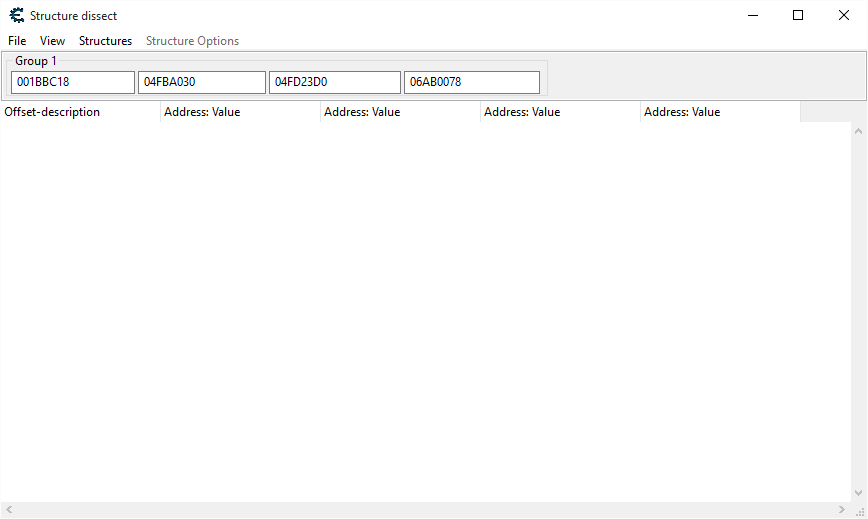868x519 pixels.
Task: Minimize the Structure dissect window
Action: pos(752,15)
